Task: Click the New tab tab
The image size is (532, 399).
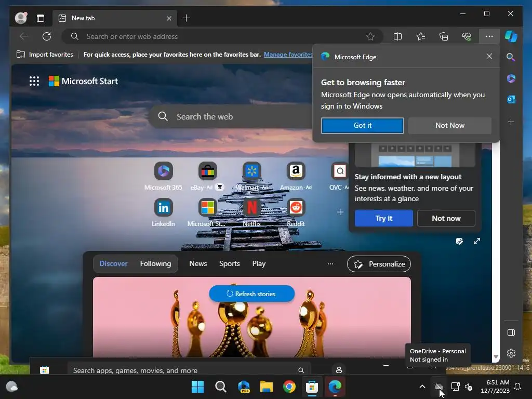Action: pos(115,18)
